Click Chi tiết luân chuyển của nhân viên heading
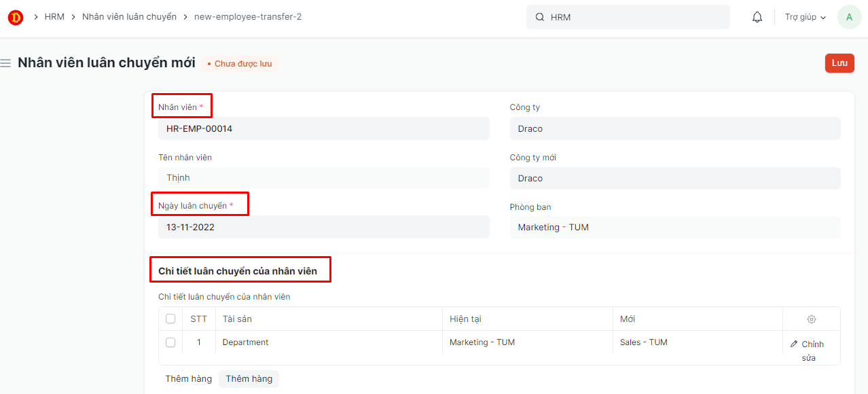 [x=238, y=271]
